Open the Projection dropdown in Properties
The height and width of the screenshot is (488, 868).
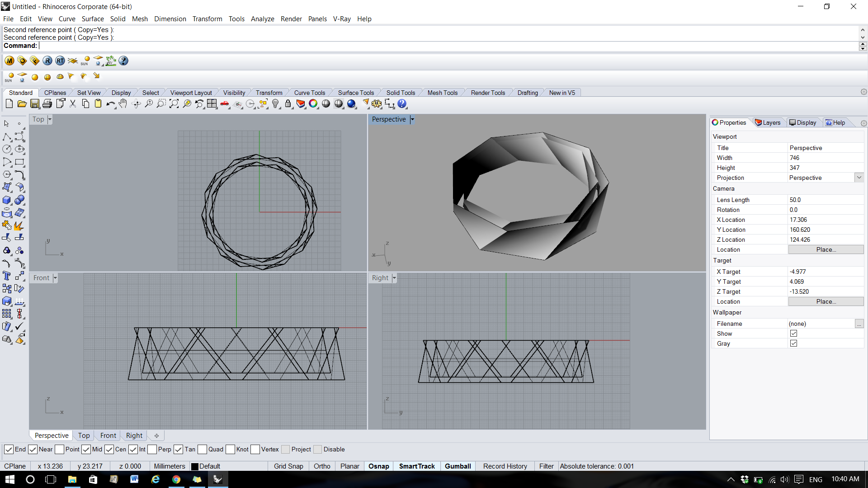[859, 178]
